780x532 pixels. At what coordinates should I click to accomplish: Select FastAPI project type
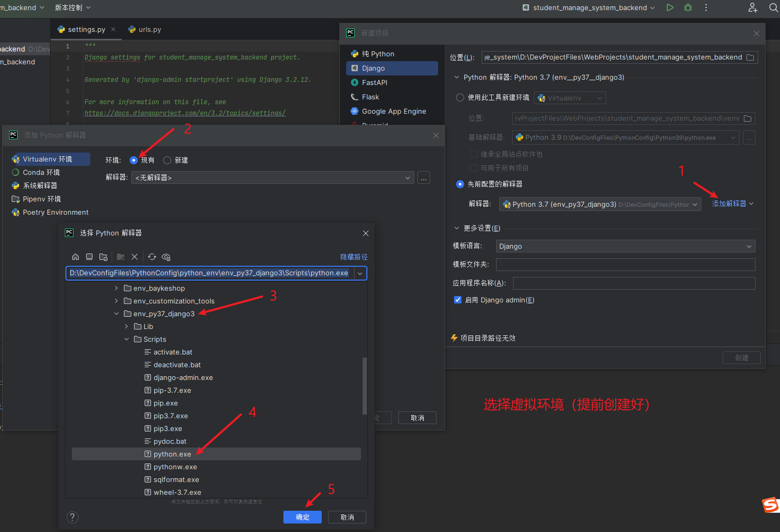(x=392, y=82)
